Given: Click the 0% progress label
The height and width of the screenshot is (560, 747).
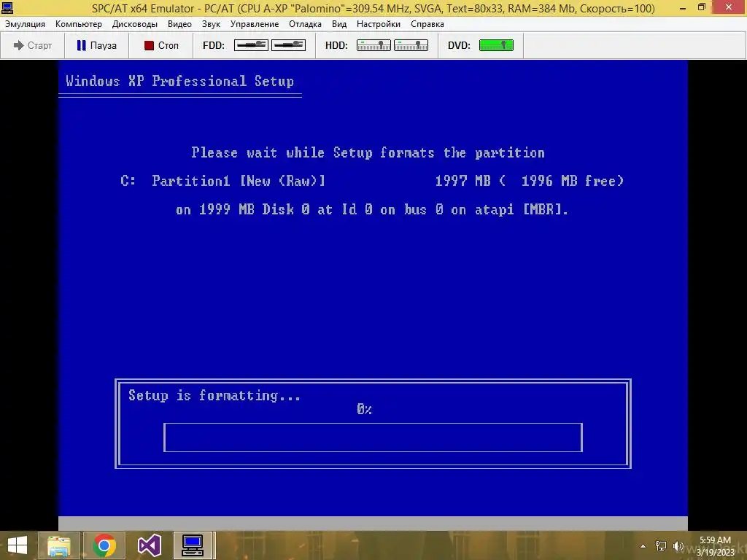Looking at the screenshot, I should 365,409.
